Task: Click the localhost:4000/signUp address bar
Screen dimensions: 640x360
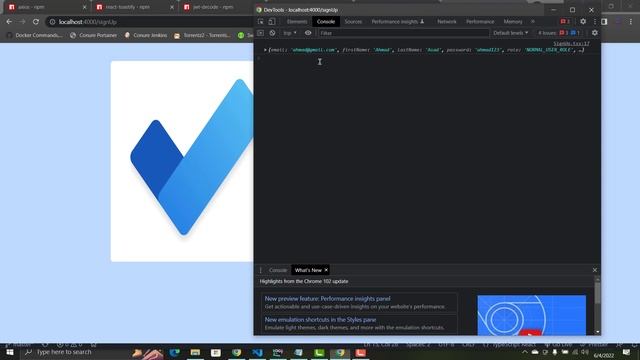Action: (149, 22)
